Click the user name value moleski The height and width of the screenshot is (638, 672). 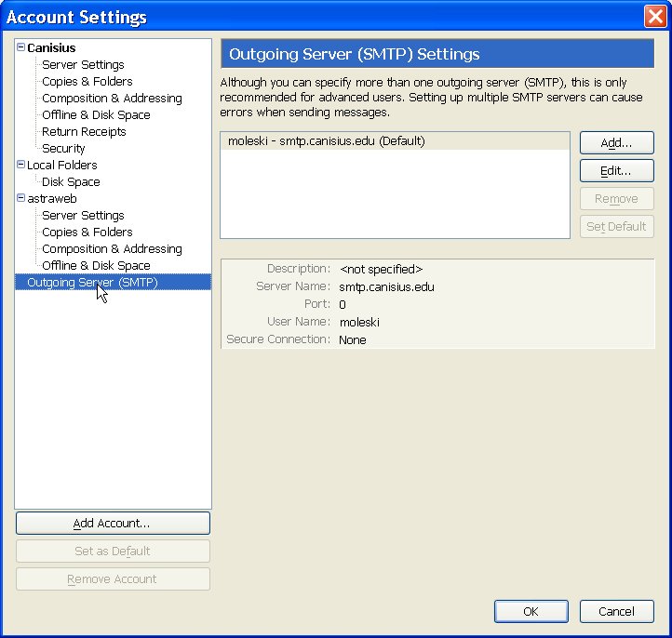point(359,322)
